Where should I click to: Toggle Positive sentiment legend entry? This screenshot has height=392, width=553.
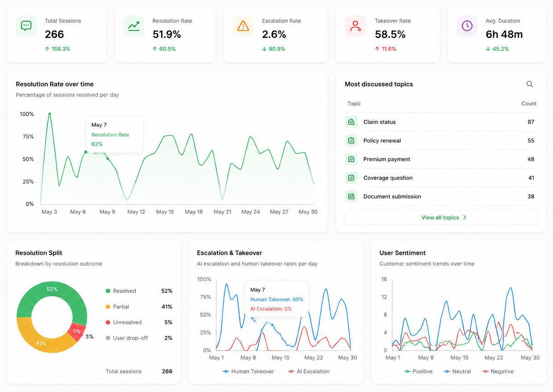tap(418, 371)
